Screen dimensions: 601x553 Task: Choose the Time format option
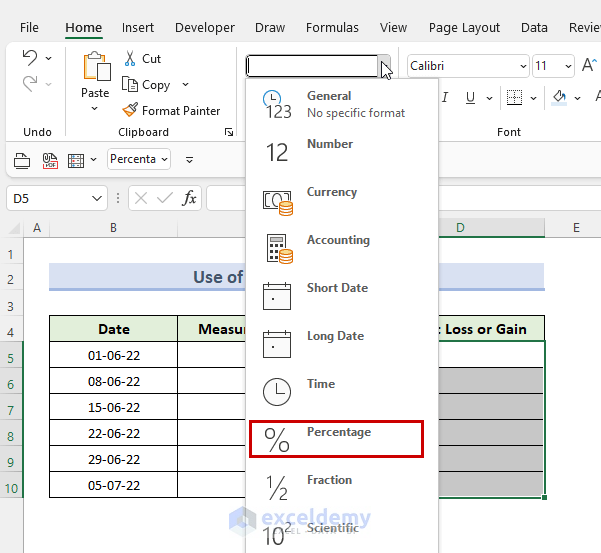(x=342, y=392)
